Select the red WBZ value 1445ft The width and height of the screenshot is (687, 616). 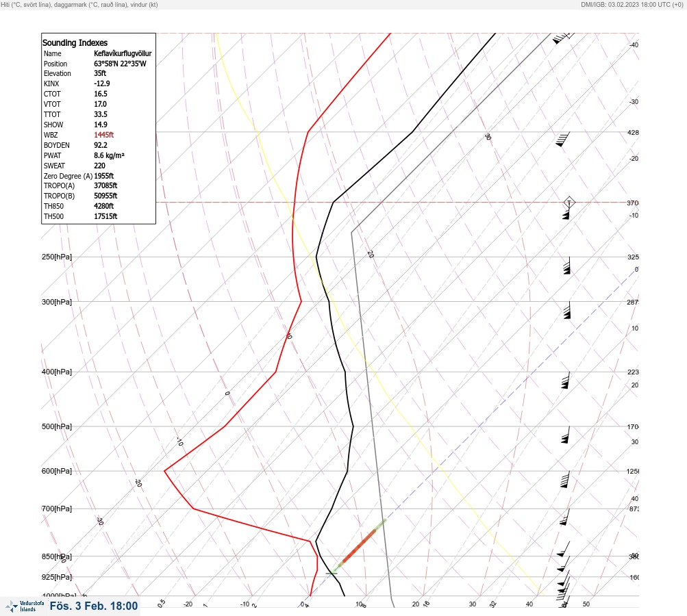(x=104, y=135)
